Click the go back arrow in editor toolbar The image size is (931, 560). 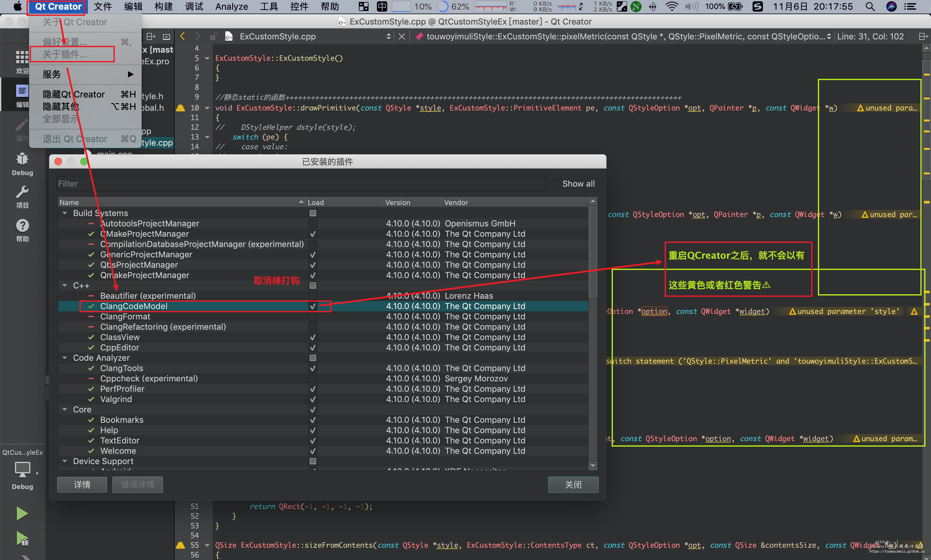[183, 36]
